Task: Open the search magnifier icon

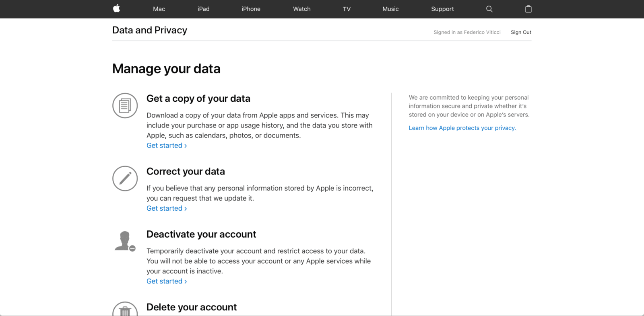Action: tap(489, 9)
